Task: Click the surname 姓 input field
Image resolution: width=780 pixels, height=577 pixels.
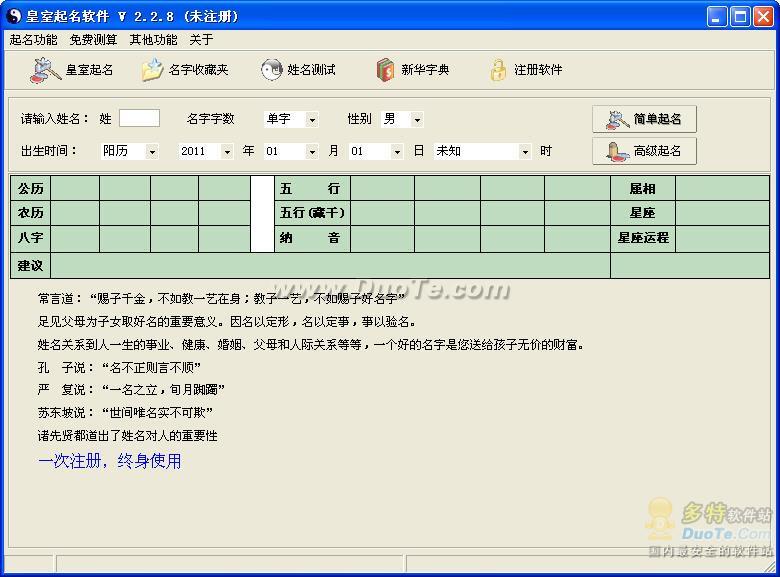Action: 139,118
